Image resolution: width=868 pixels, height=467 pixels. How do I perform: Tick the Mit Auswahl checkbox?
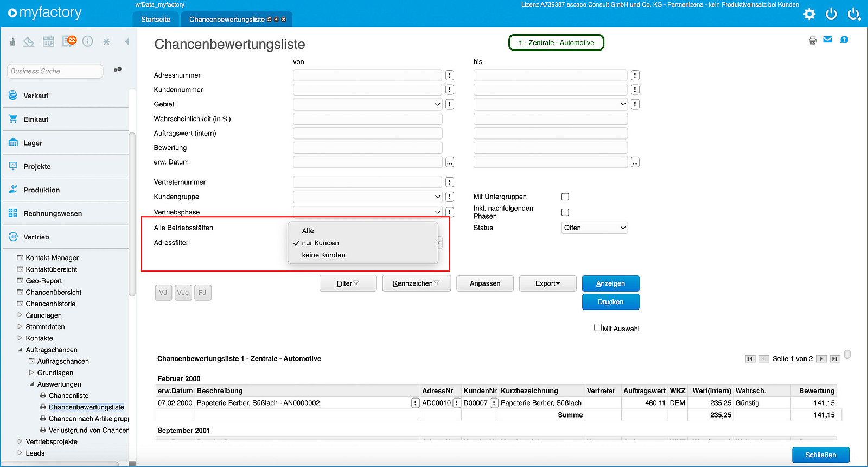tap(598, 328)
